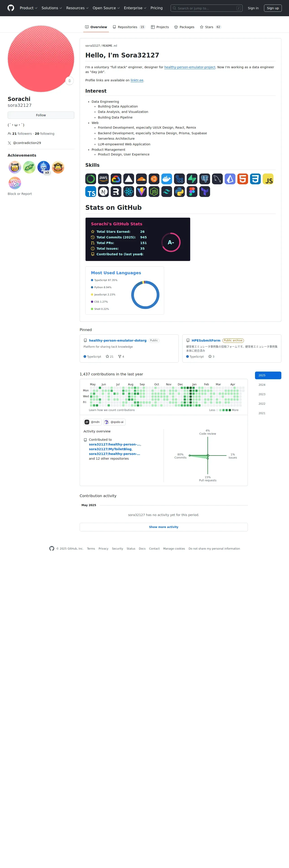Open Sorachi's profile avatar image

tap(41, 59)
